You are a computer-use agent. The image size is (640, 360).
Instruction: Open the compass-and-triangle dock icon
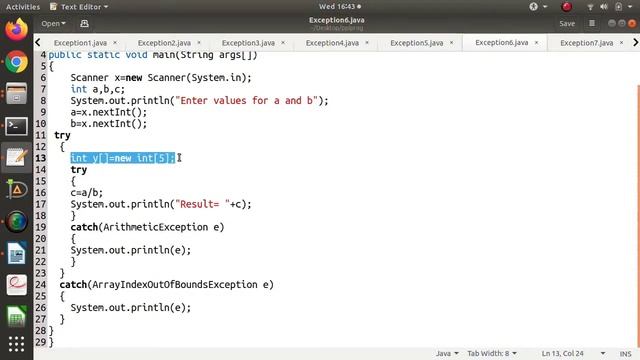click(16, 189)
